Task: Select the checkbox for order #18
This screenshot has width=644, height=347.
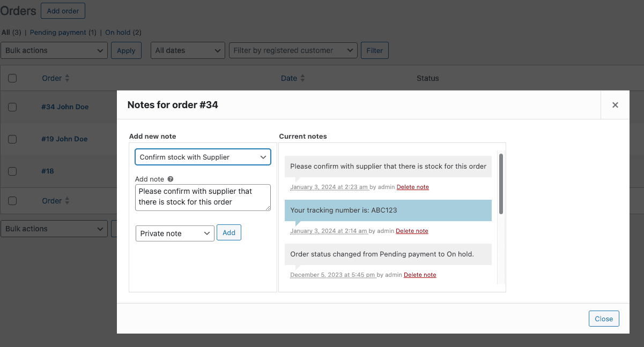Action: tap(12, 171)
